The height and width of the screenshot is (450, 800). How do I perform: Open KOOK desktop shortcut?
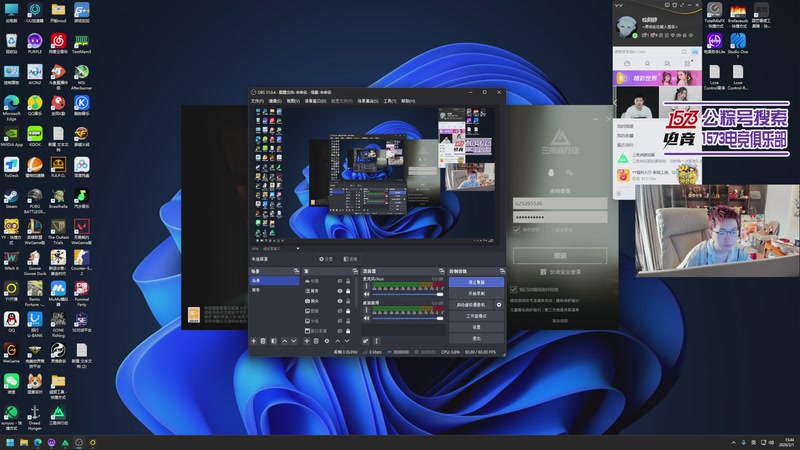(35, 136)
